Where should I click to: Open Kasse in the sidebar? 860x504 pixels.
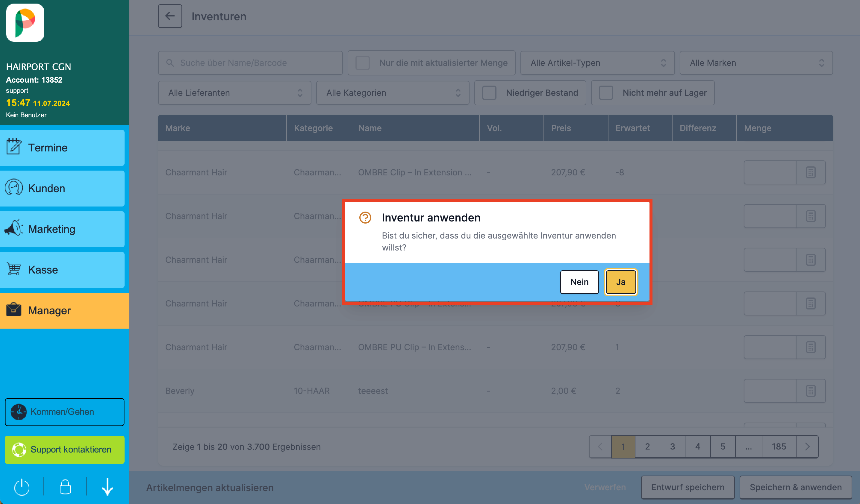point(62,270)
